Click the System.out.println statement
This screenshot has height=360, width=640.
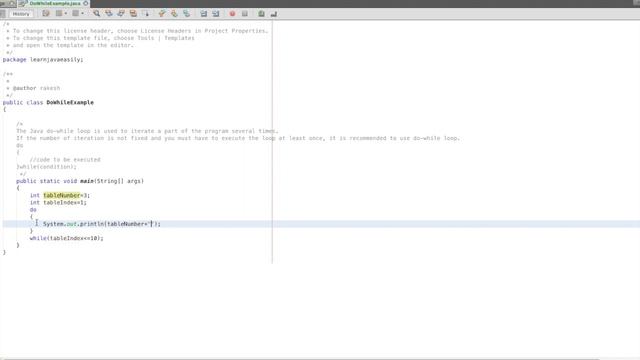[x=102, y=224]
